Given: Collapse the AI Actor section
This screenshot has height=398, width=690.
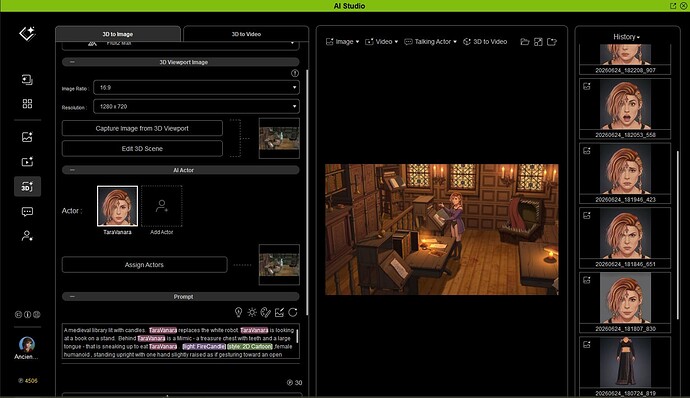Looking at the screenshot, I should point(72,170).
